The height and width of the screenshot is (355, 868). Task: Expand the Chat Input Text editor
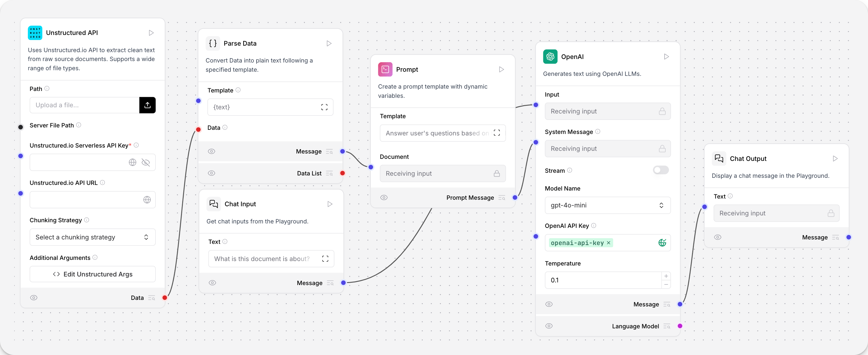(325, 259)
